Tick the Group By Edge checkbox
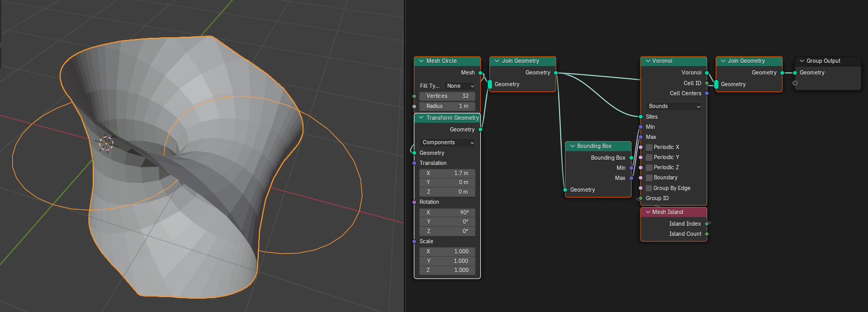The image size is (868, 312). (x=649, y=188)
